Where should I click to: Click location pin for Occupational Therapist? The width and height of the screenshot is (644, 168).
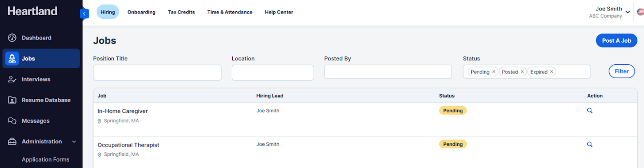tap(99, 155)
